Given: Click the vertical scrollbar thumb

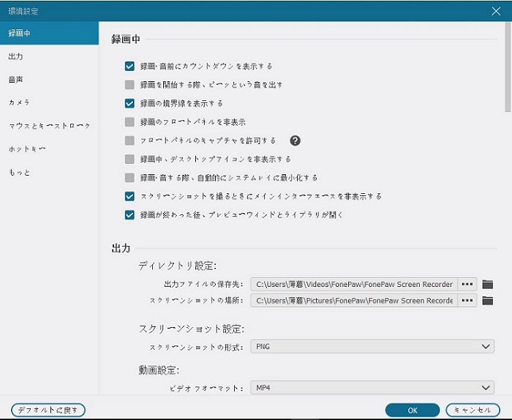Looking at the screenshot, I should [x=508, y=67].
